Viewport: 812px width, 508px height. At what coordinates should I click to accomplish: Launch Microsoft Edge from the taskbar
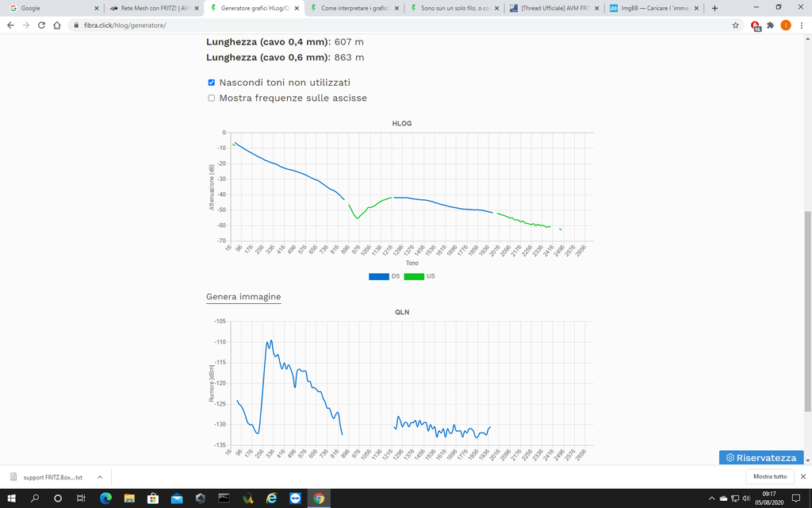(x=105, y=498)
